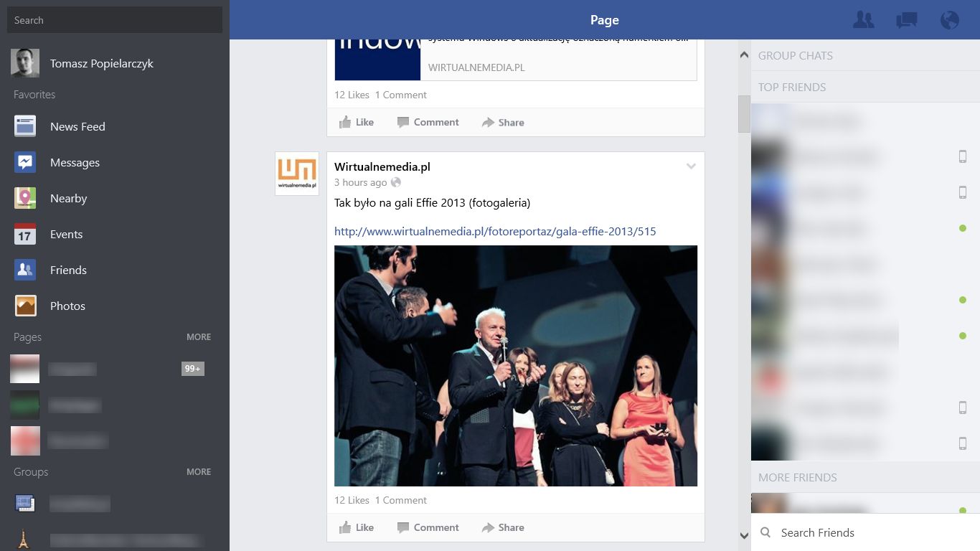Click the thumbs-up icon on Effie post

pyautogui.click(x=345, y=527)
